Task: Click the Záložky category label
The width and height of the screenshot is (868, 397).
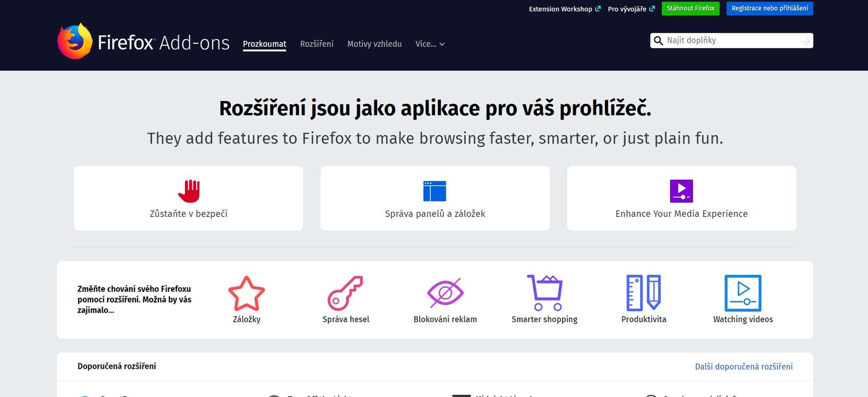Action: pyautogui.click(x=247, y=319)
